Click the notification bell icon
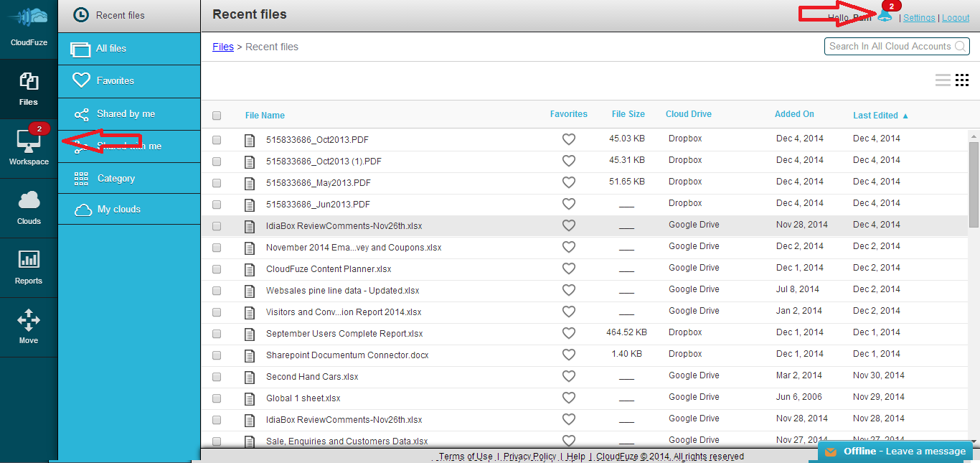The image size is (980, 463). [x=885, y=15]
